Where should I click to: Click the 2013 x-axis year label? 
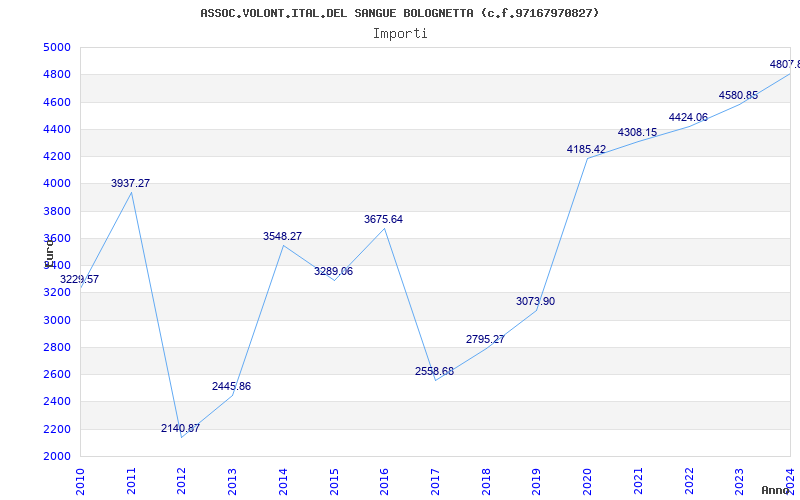(232, 481)
